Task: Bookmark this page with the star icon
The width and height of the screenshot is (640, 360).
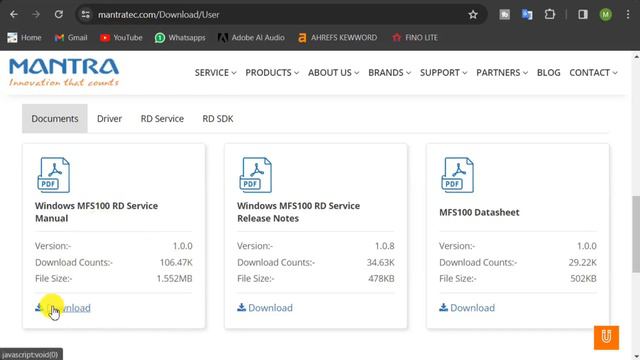Action: [x=473, y=15]
